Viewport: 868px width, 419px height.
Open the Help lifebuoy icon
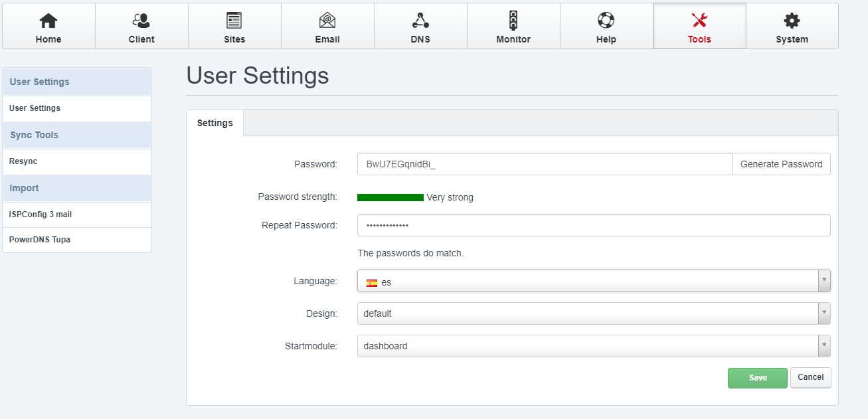click(x=606, y=21)
